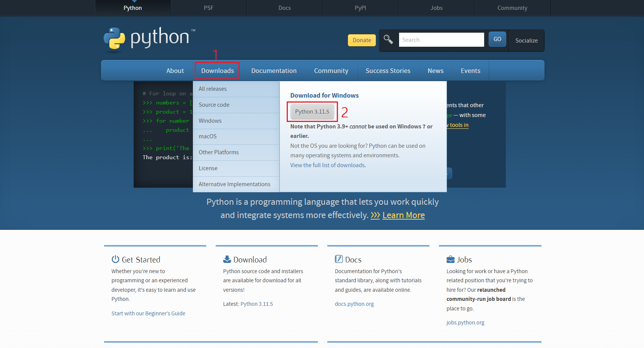Viewport: 644px width, 348px height.
Task: Click the yellow Donate button
Action: (x=362, y=40)
